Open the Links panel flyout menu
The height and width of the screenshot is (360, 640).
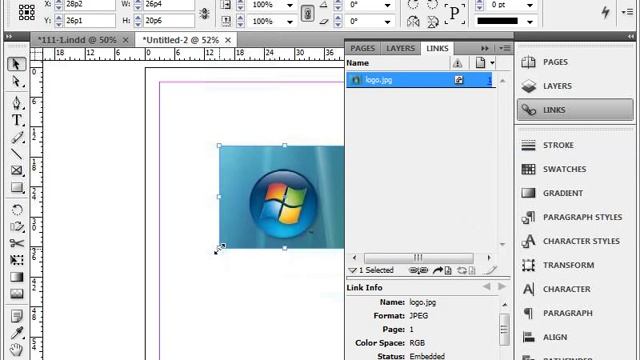click(504, 48)
